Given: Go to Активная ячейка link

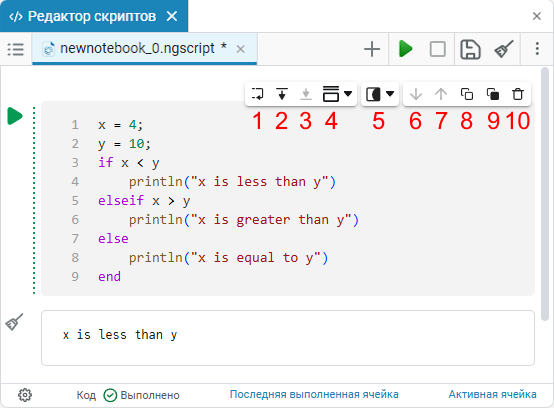Looking at the screenshot, I should 493,394.
